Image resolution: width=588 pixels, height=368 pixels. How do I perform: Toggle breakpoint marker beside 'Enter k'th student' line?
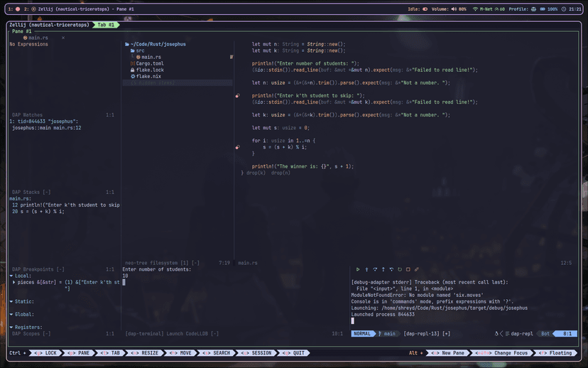(237, 95)
